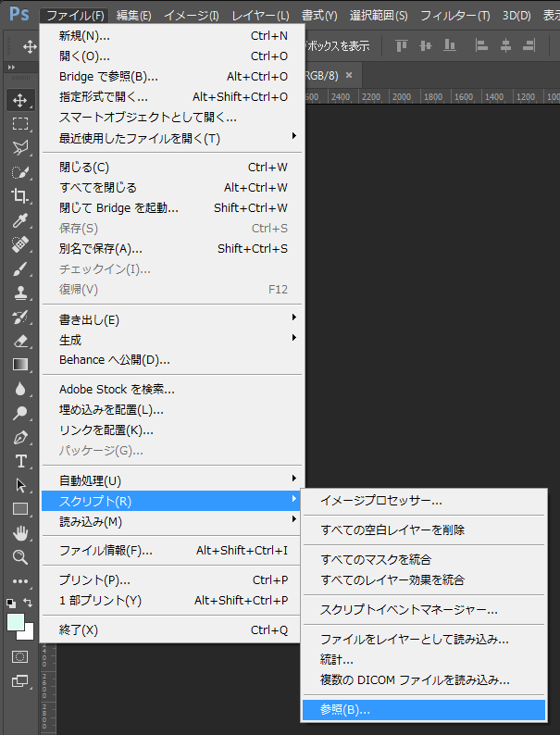560x735 pixels.
Task: Expand the 生成 submenu
Action: [171, 340]
